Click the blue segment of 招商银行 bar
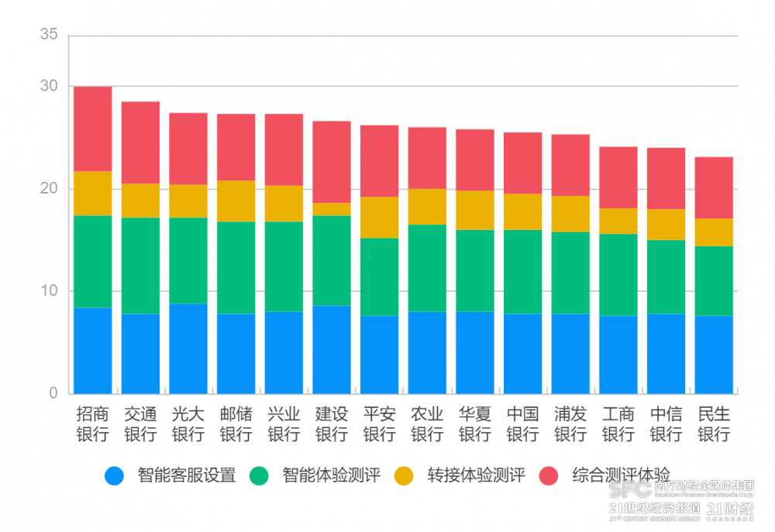775x532 pixels. pos(92,351)
